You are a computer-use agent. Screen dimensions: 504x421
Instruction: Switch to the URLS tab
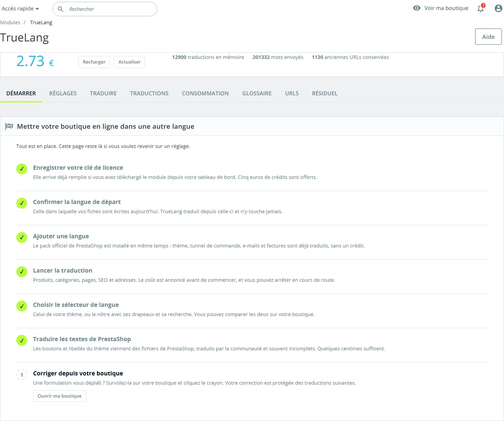click(292, 94)
